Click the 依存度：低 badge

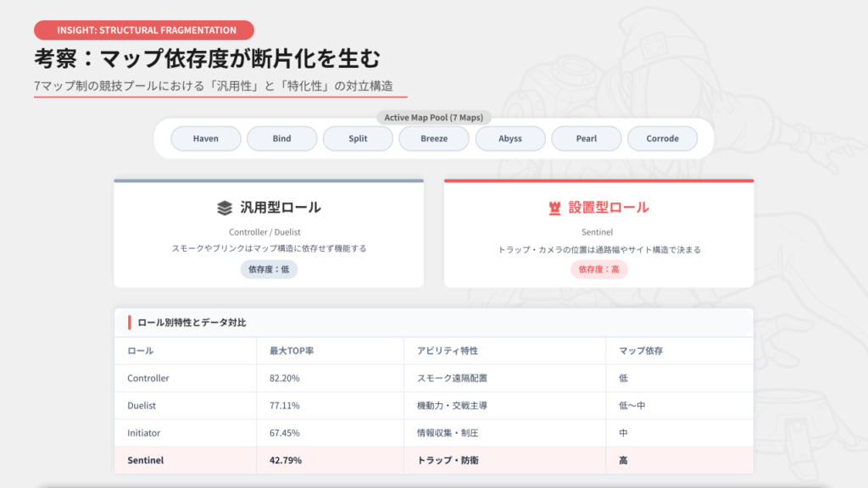pos(269,269)
